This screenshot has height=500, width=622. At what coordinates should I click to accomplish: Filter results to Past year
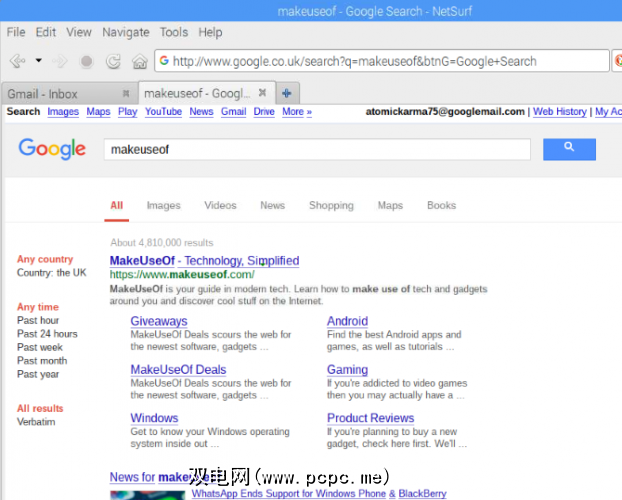click(x=38, y=375)
